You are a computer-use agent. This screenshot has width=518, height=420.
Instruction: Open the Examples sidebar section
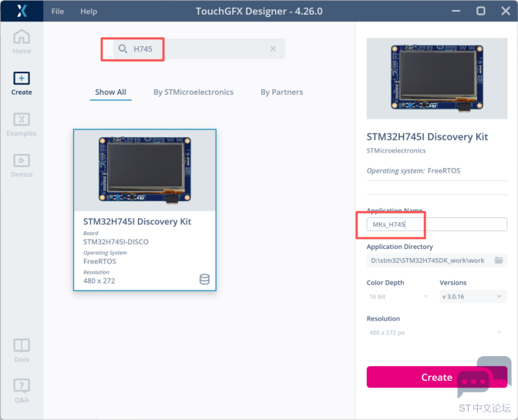(x=22, y=124)
